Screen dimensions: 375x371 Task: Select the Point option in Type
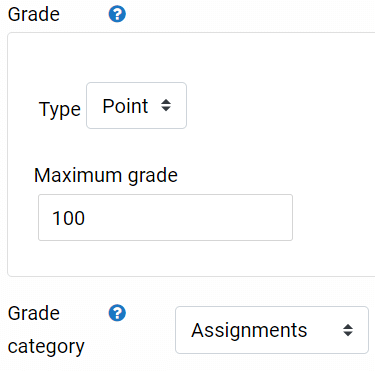136,106
